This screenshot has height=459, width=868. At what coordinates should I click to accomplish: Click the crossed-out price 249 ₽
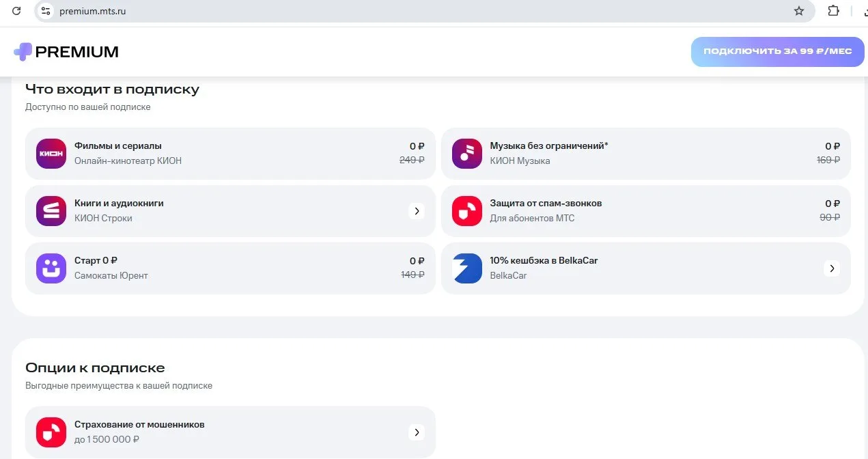[x=412, y=160]
